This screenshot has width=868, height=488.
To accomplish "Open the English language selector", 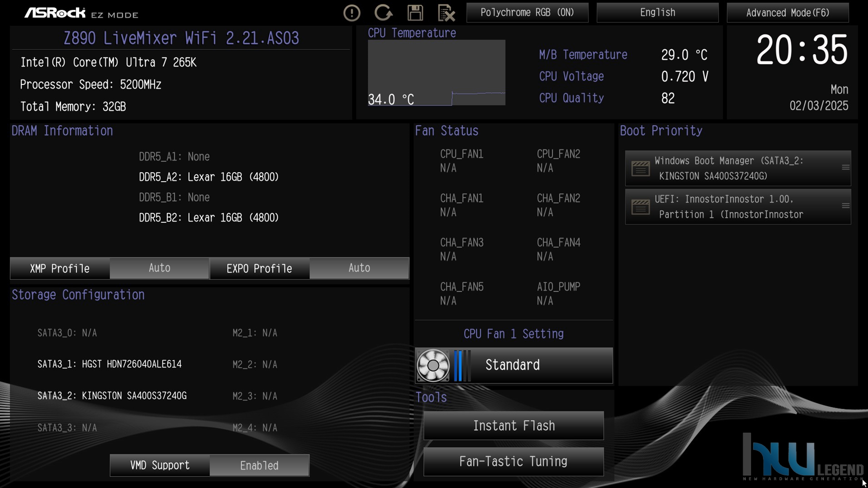I will [658, 13].
